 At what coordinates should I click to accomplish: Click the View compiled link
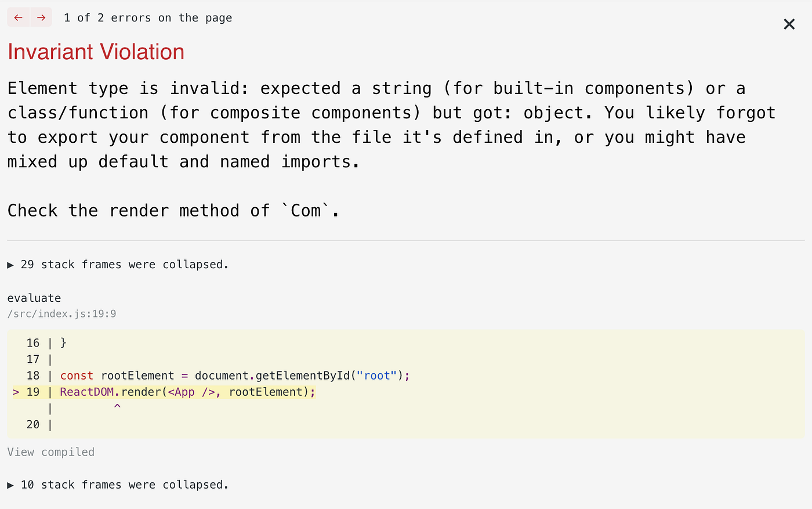point(50,452)
